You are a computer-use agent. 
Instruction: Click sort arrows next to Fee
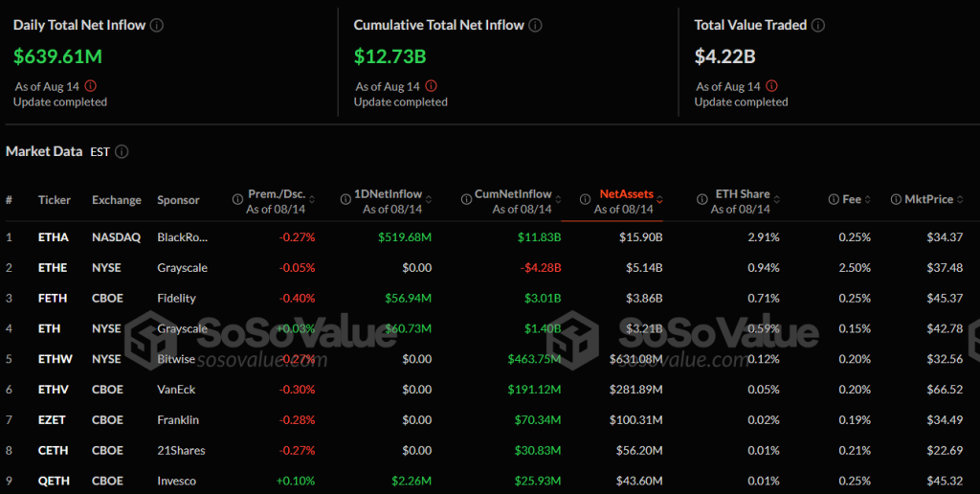(x=869, y=200)
